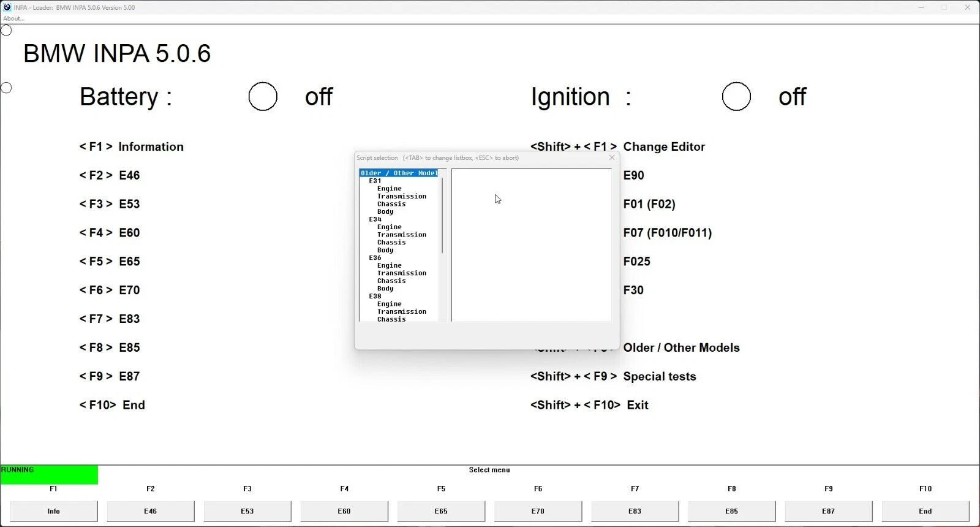The image size is (980, 527).
Task: Select Chassis under E34
Action: [x=391, y=242]
